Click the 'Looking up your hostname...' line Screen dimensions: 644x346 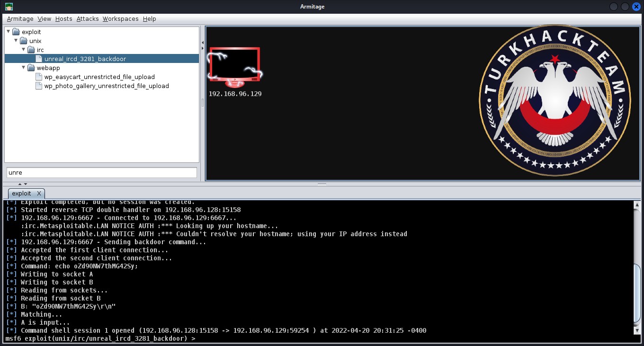pyautogui.click(x=150, y=226)
